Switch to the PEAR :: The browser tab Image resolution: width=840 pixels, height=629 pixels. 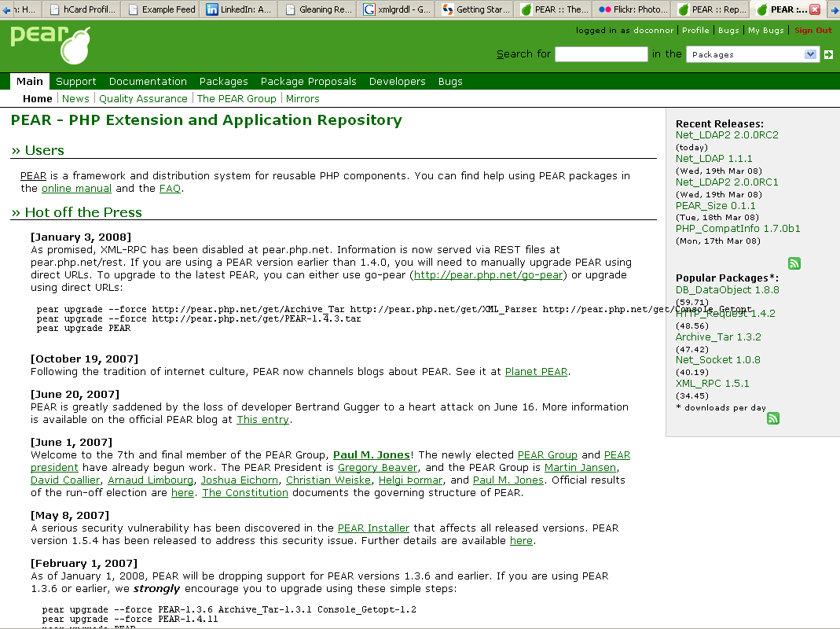point(555,9)
